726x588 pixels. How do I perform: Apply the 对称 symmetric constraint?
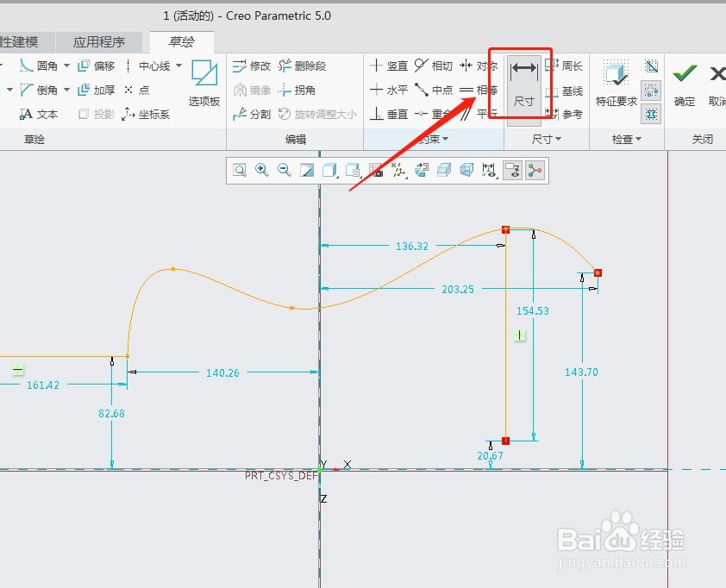[479, 66]
